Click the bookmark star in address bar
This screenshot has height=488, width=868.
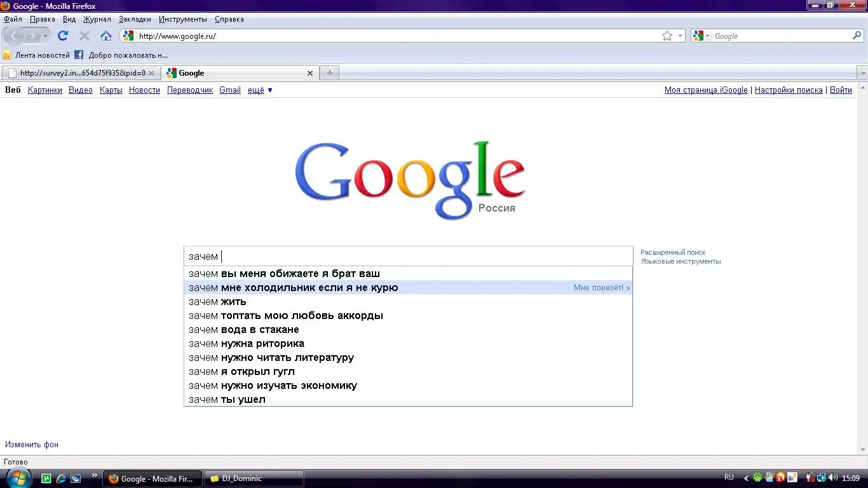click(667, 36)
